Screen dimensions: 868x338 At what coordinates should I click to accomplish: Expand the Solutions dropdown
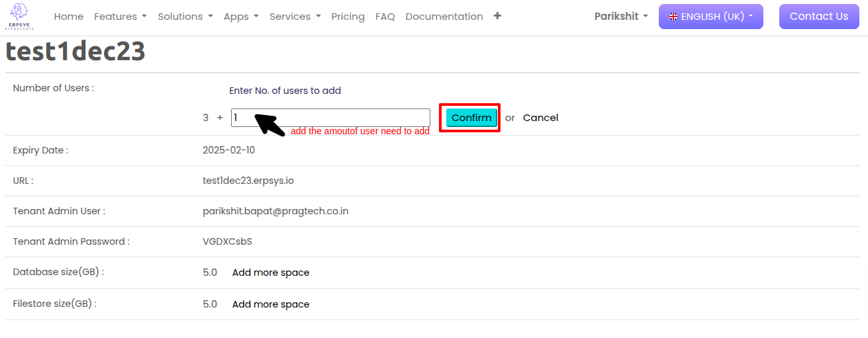[185, 17]
